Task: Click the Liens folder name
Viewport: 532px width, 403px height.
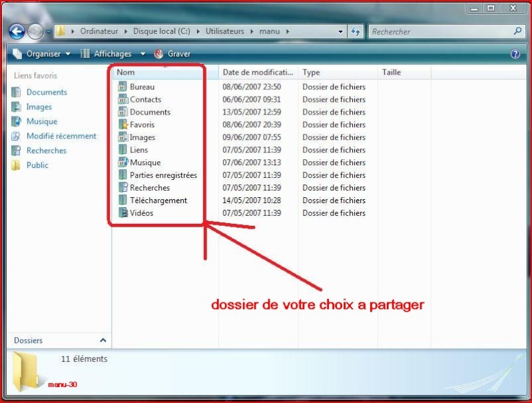Action: (138, 150)
